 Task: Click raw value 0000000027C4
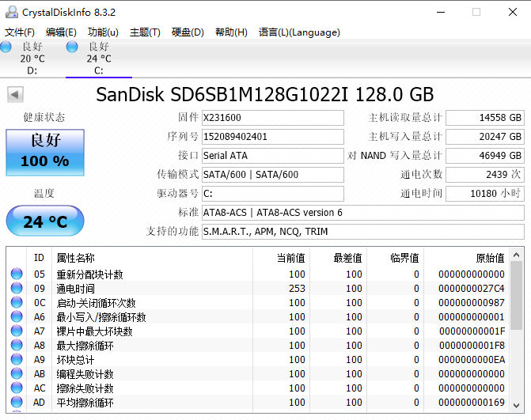pyautogui.click(x=472, y=288)
